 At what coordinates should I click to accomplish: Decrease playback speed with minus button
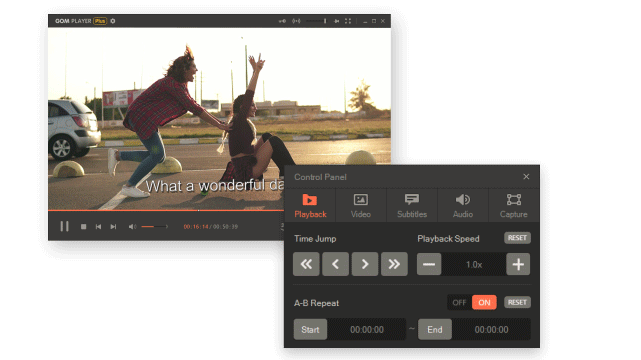coord(429,264)
